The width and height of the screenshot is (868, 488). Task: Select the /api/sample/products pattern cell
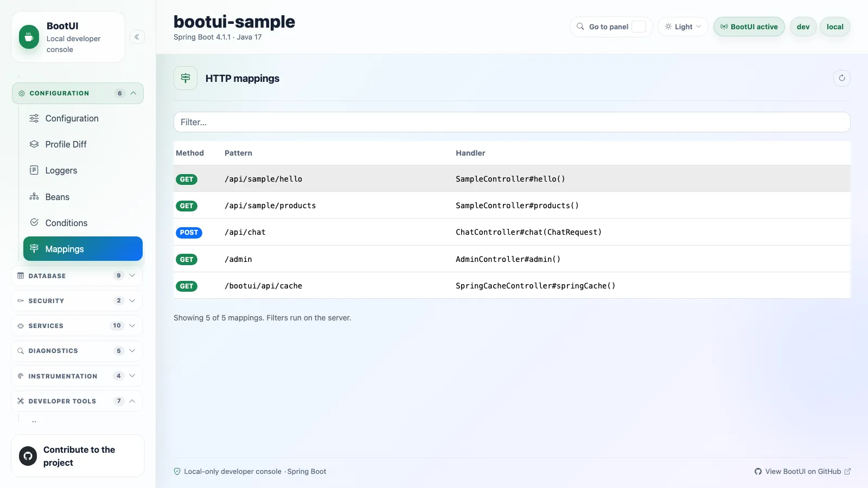tap(270, 206)
